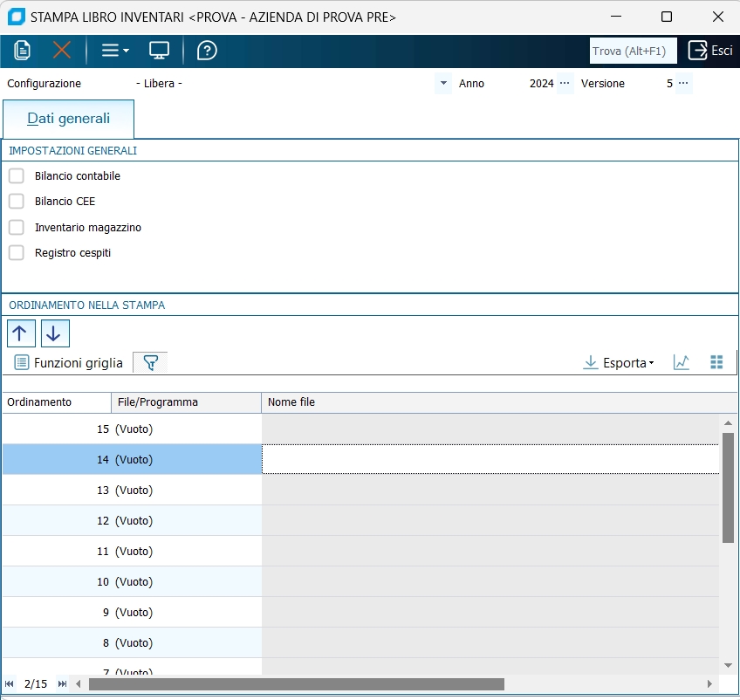Move row up with the up arrow

point(20,333)
